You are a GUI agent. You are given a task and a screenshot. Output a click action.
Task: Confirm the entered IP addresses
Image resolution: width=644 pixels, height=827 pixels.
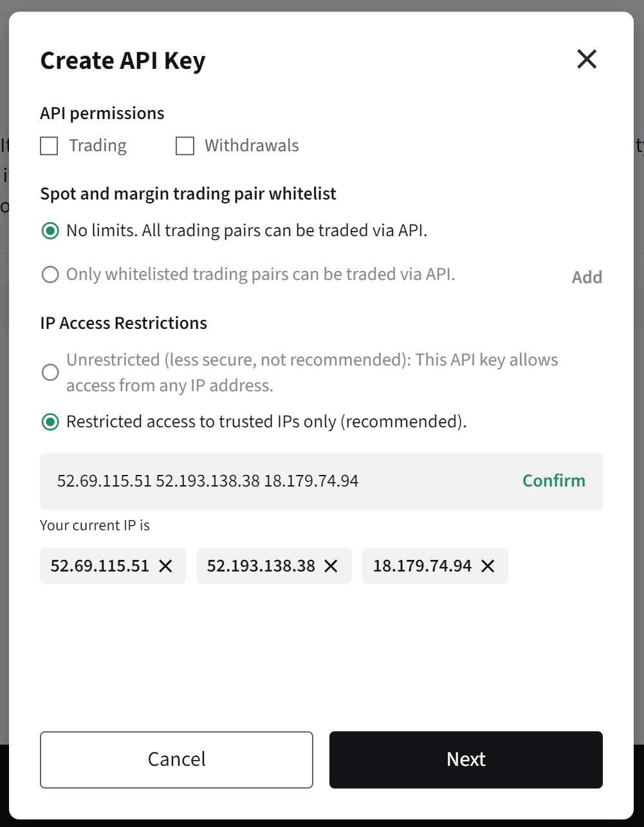(553, 481)
